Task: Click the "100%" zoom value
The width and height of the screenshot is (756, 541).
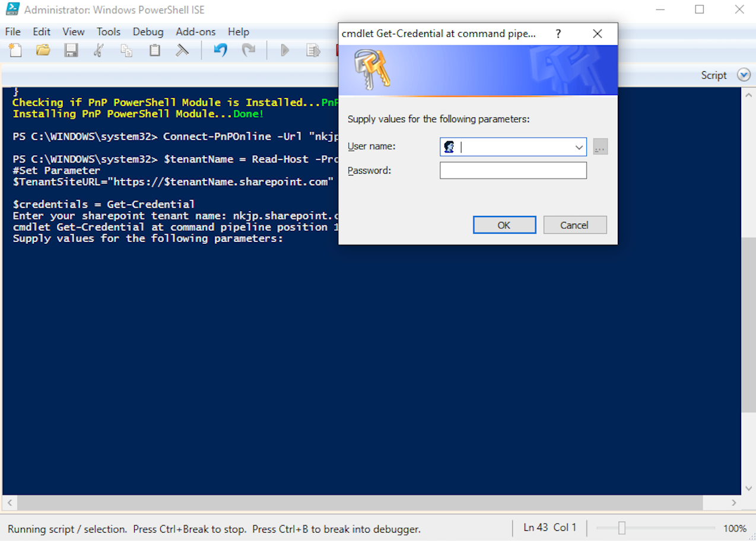Action: click(735, 528)
